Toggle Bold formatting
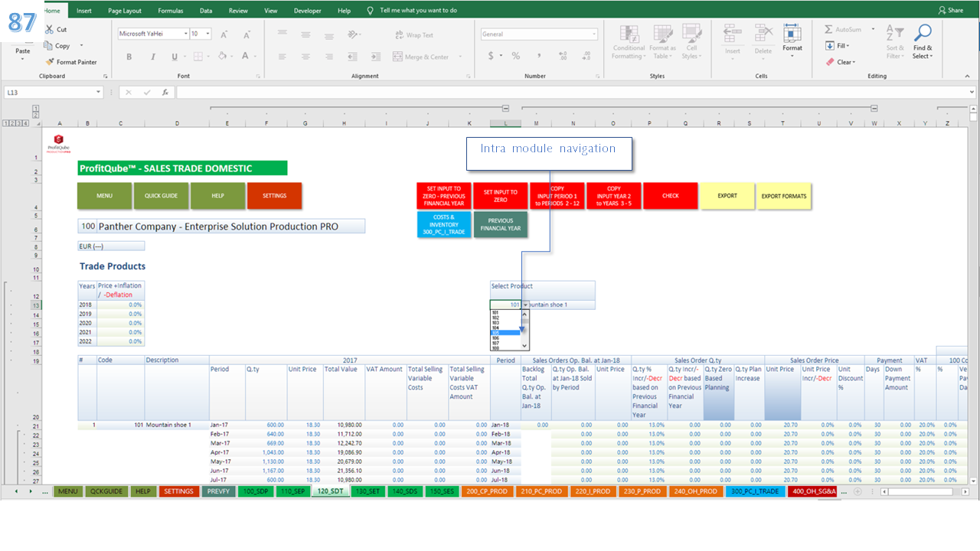The image size is (980, 551). point(129,57)
